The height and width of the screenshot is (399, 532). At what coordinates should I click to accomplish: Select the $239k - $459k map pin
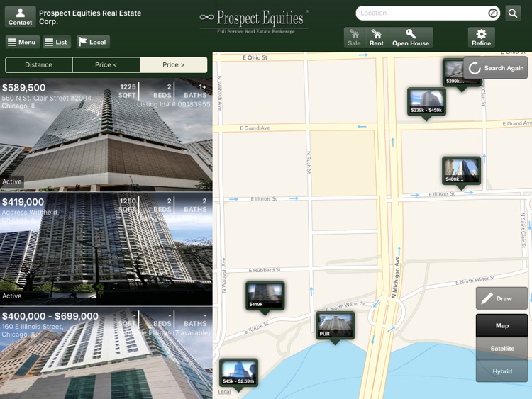[x=426, y=102]
